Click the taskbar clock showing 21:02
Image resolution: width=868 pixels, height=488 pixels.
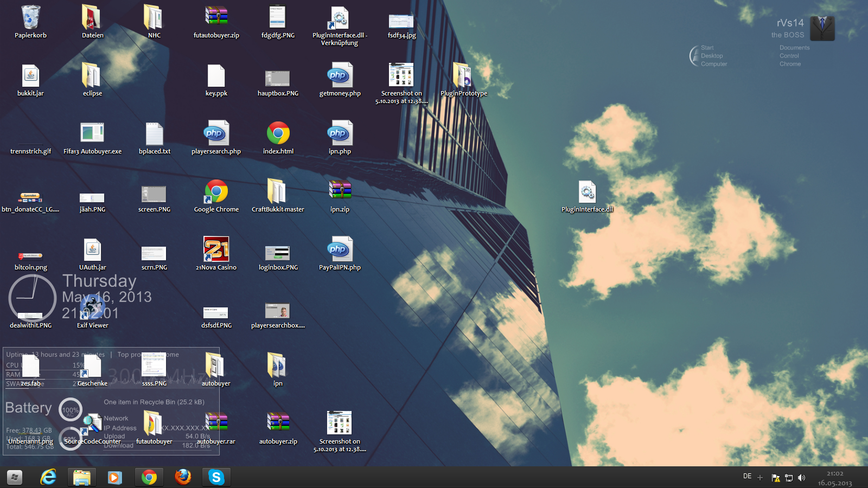click(835, 478)
